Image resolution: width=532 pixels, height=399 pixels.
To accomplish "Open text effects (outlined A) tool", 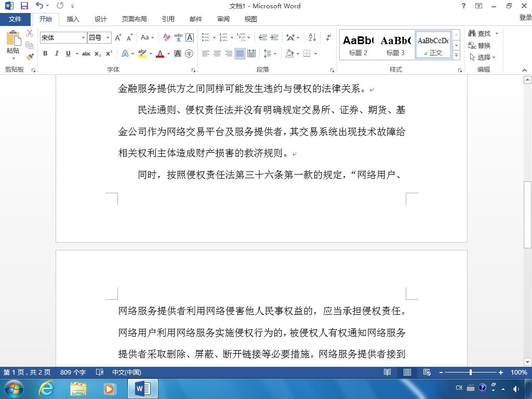I will [x=125, y=54].
